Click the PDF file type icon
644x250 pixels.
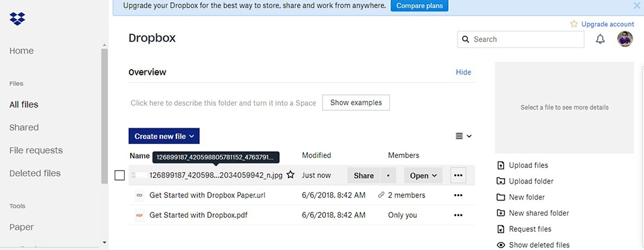tap(140, 215)
